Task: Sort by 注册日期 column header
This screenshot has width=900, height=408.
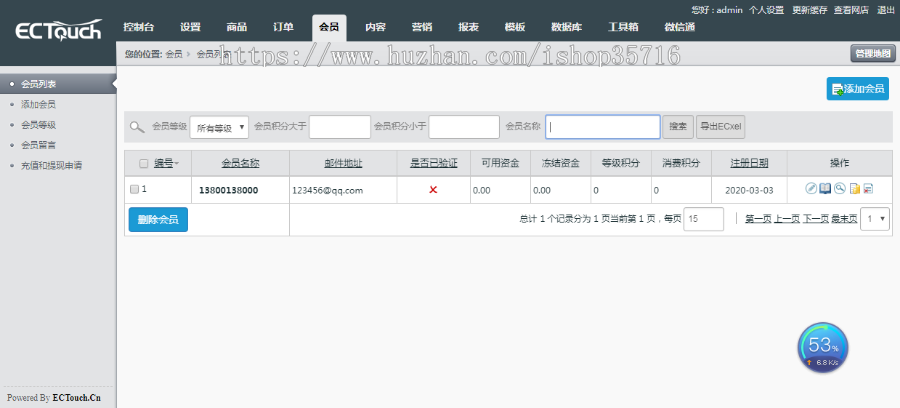Action: [749, 164]
